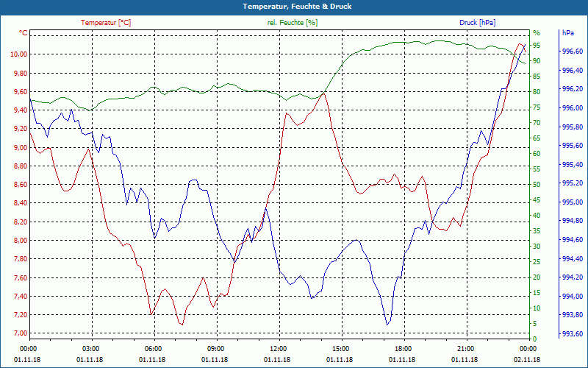Click the '20' humidity axis value
Screen dimensions: 588x368
[537, 277]
